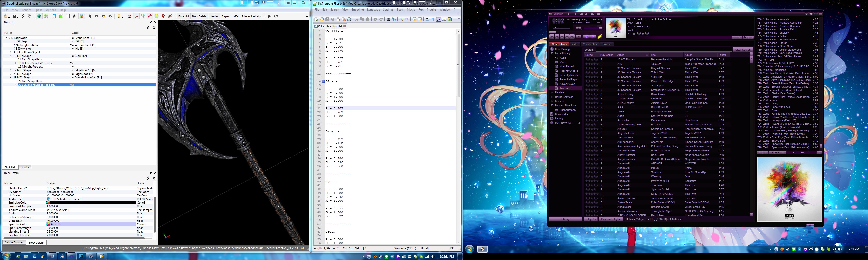This screenshot has height=260, width=868.
Task: Toggle the repeat button in Winamp
Action: click(593, 36)
